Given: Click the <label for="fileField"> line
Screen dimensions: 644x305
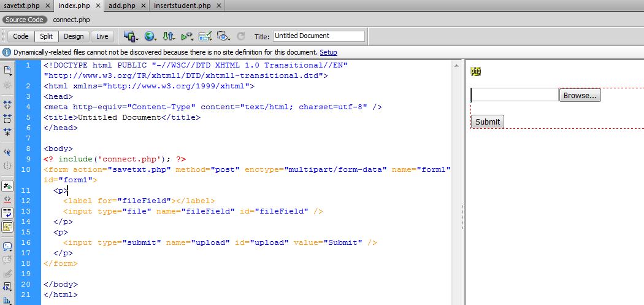Looking at the screenshot, I should [x=139, y=201].
